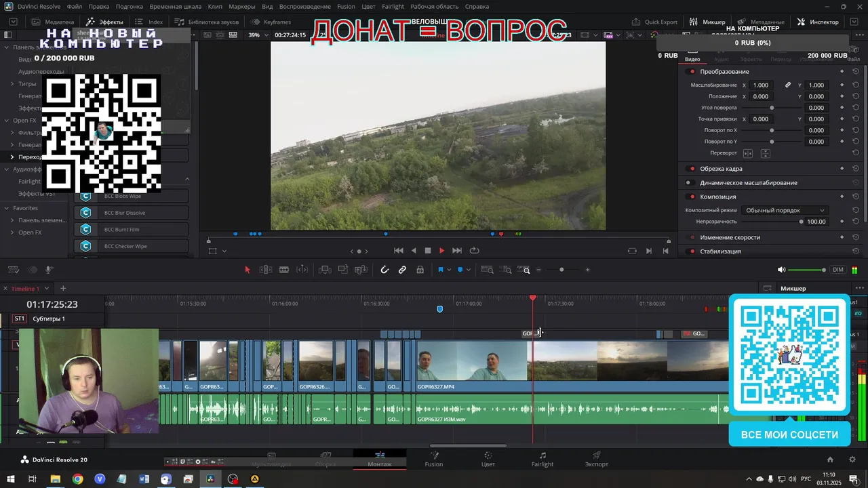Click the Insert clip toolbar icon
The width and height of the screenshot is (868, 488).
[x=325, y=270]
